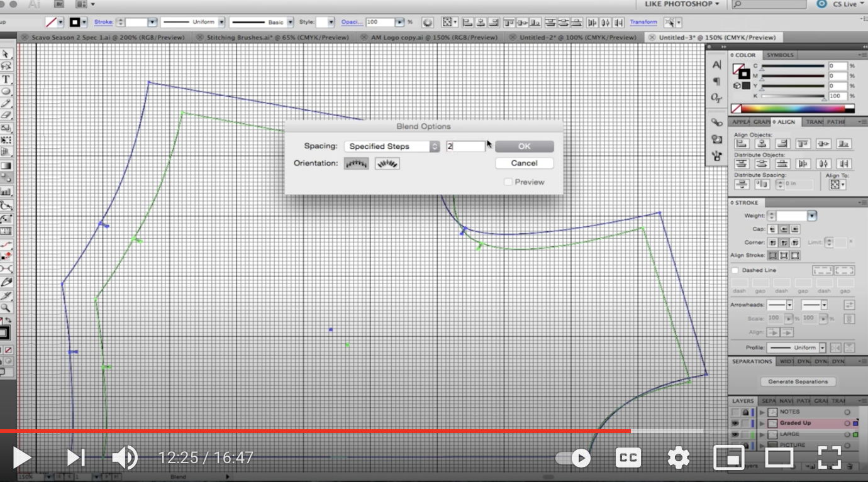Select the Zoom magnifier tool

(6, 308)
